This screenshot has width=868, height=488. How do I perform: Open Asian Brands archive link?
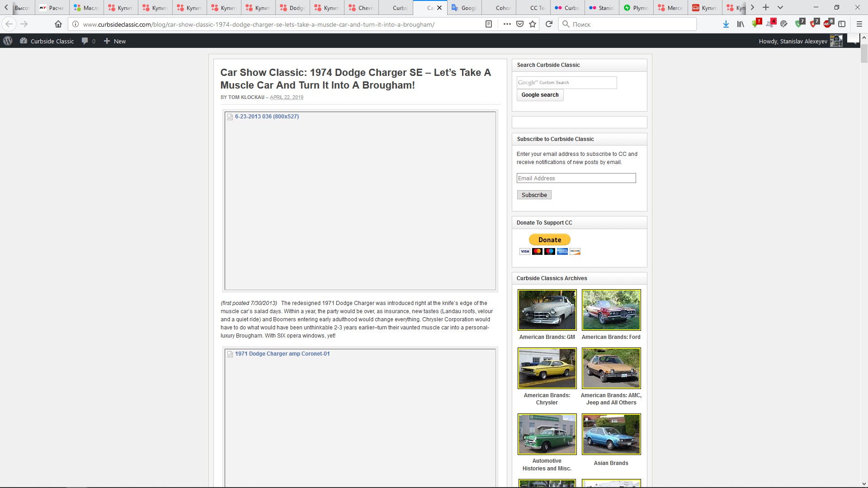(x=611, y=463)
